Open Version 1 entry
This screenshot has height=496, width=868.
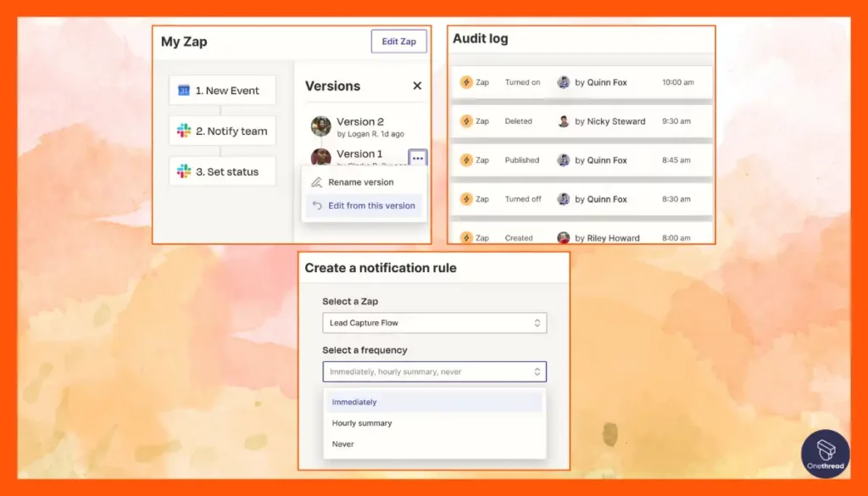pyautogui.click(x=359, y=154)
